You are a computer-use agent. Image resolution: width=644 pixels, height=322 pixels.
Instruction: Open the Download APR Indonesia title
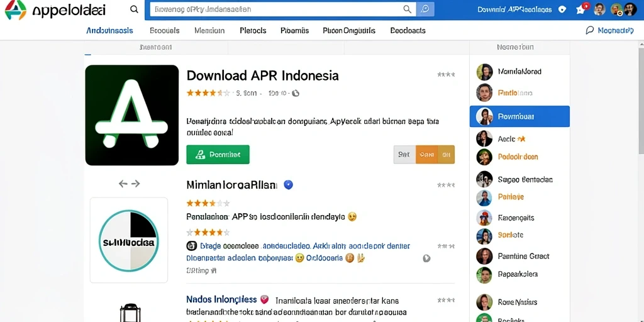[263, 75]
